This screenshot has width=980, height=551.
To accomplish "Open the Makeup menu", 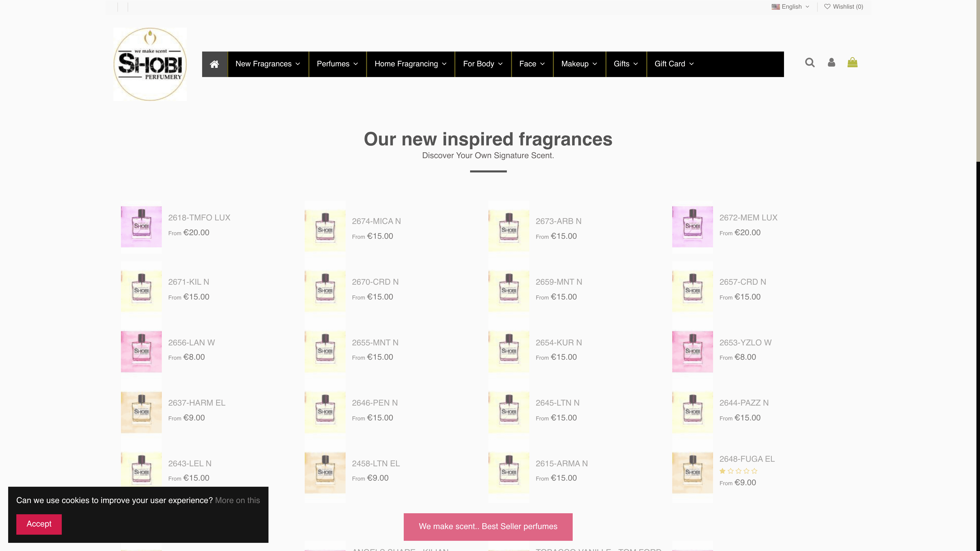I will click(x=579, y=64).
